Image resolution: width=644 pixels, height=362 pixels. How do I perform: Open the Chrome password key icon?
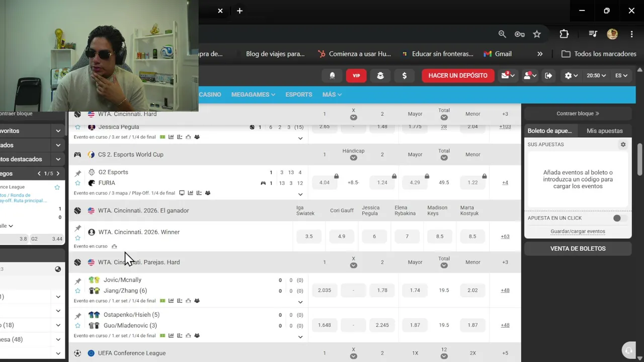point(520,34)
